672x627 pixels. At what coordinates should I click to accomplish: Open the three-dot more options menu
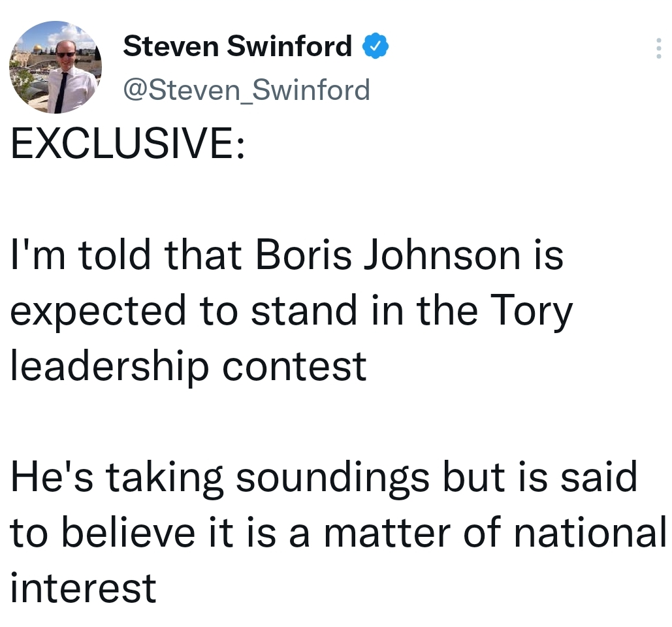click(659, 49)
